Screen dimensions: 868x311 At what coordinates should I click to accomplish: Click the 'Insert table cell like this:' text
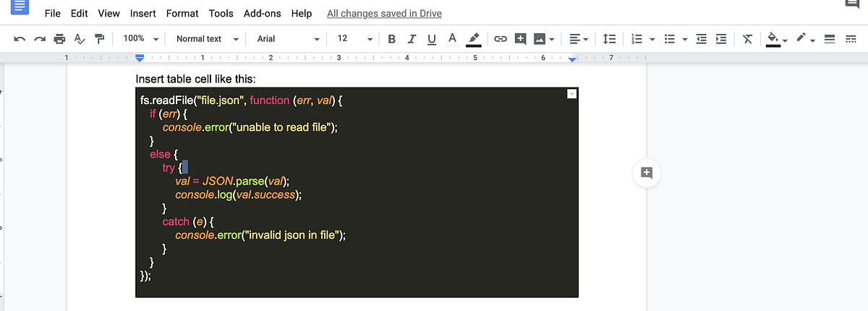point(195,79)
